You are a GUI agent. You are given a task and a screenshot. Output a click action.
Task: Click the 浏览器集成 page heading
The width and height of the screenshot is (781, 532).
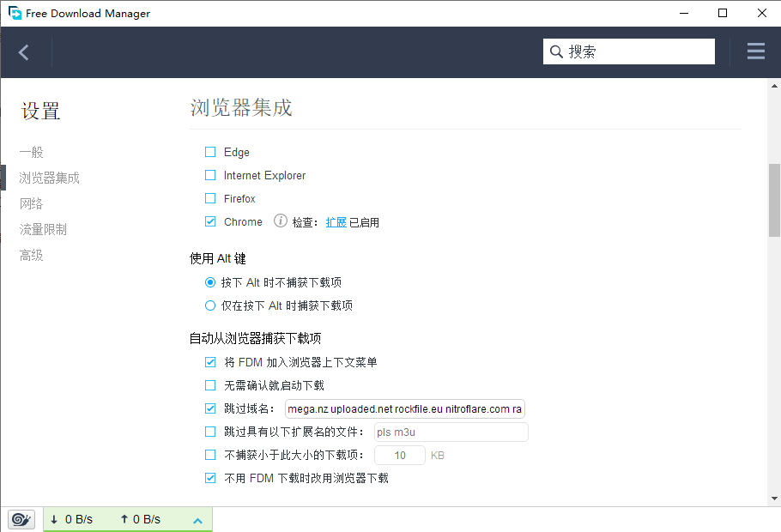(241, 107)
